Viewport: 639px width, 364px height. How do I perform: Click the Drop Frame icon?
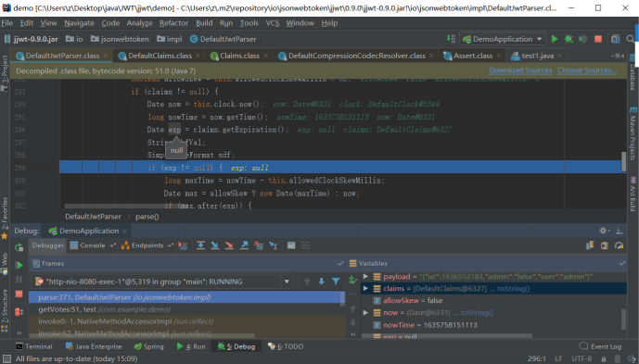[x=259, y=245]
